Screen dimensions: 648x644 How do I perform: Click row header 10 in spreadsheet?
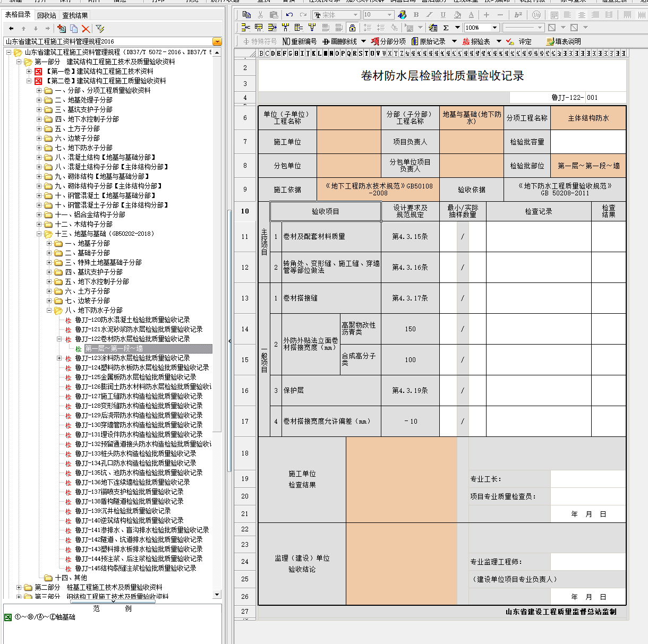pyautogui.click(x=245, y=211)
